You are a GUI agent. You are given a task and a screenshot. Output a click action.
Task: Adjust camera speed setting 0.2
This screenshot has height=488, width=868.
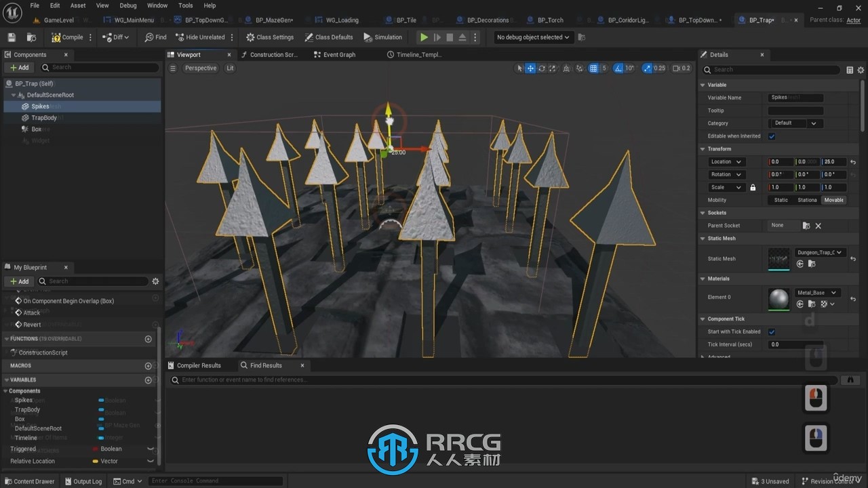pos(682,68)
